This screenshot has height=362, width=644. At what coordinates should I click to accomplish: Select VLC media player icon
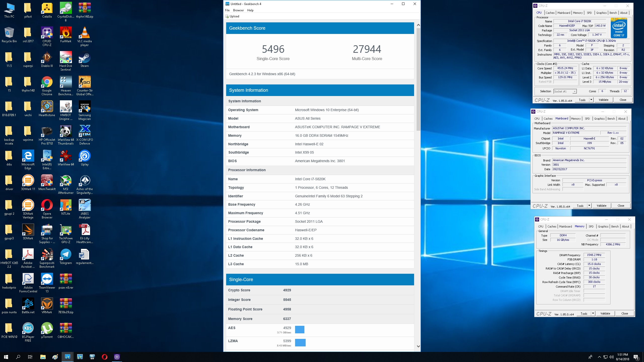(x=85, y=36)
